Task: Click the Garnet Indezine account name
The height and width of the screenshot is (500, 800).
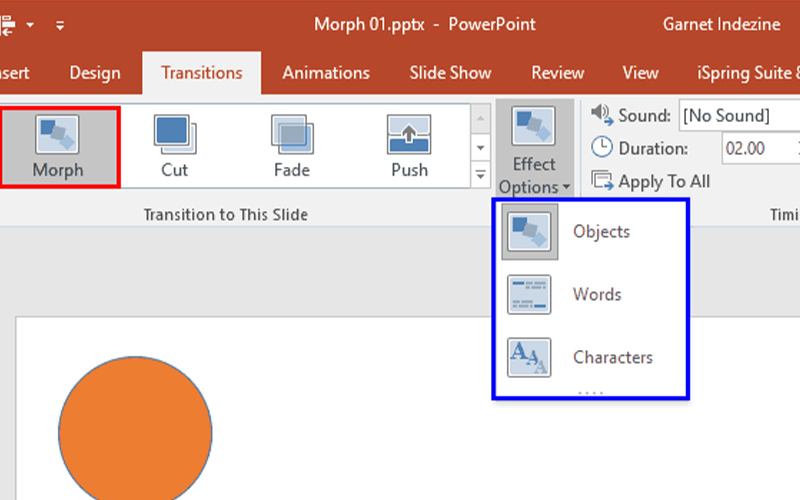Action: pos(721,24)
